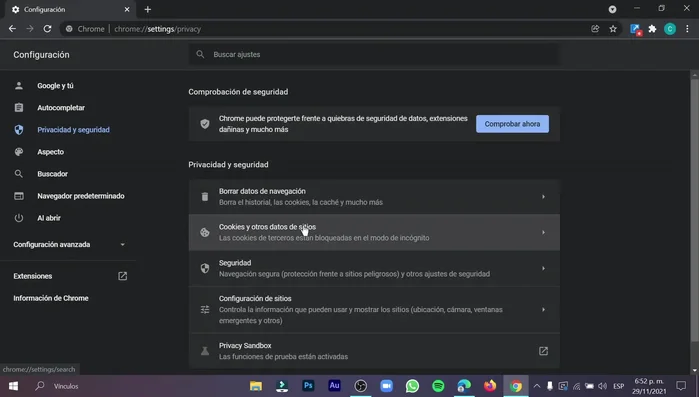Open the Extensions puzzle icon
The width and height of the screenshot is (699, 397).
(x=652, y=29)
